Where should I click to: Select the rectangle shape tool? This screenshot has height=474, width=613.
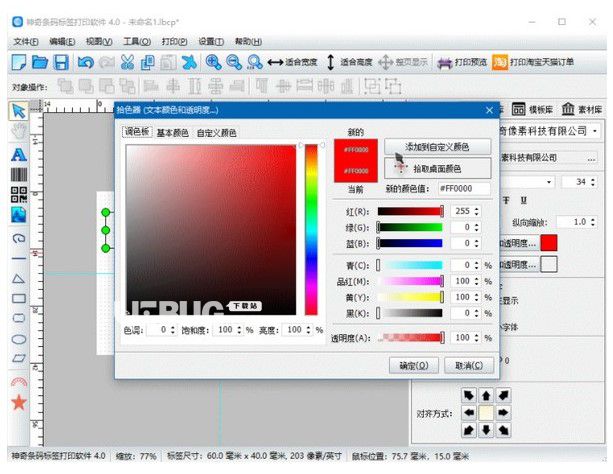click(19, 299)
